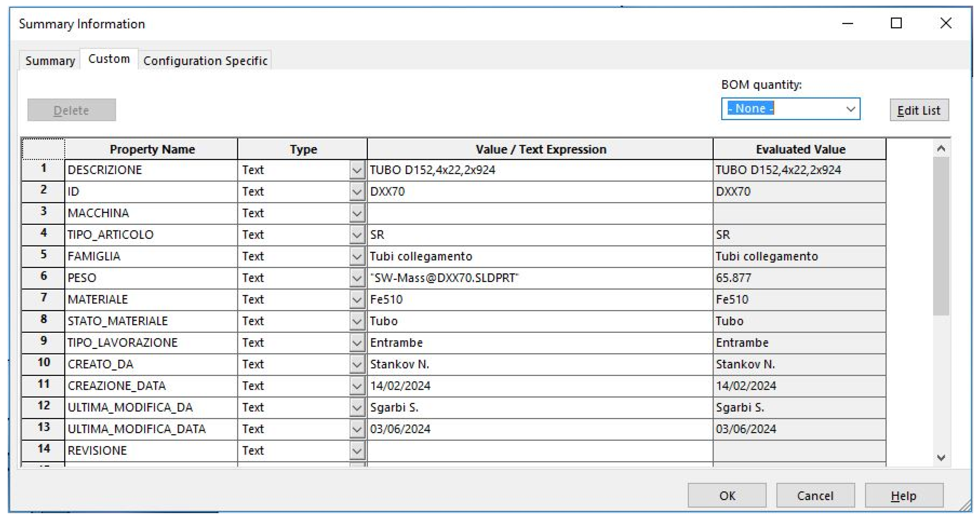980x520 pixels.
Task: Open Type dropdown for DESCRIZIONE row
Action: (x=357, y=170)
